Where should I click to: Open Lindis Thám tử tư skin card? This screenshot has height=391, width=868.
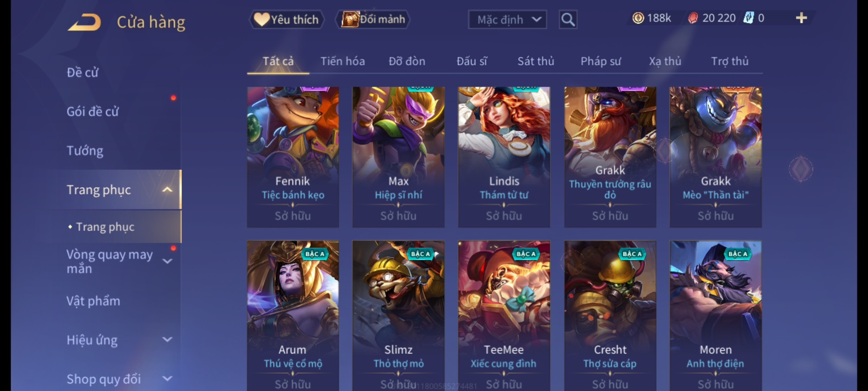(x=504, y=157)
